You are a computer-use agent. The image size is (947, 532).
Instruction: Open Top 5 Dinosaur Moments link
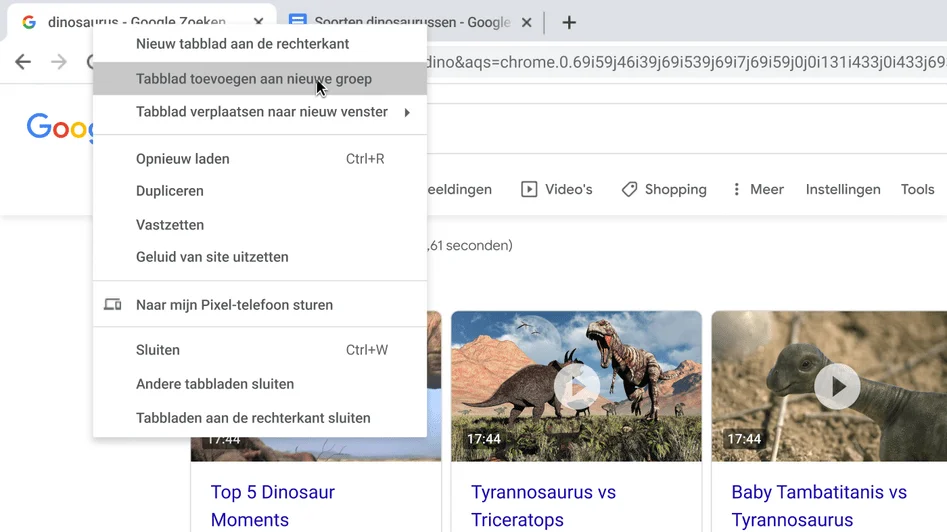272,506
